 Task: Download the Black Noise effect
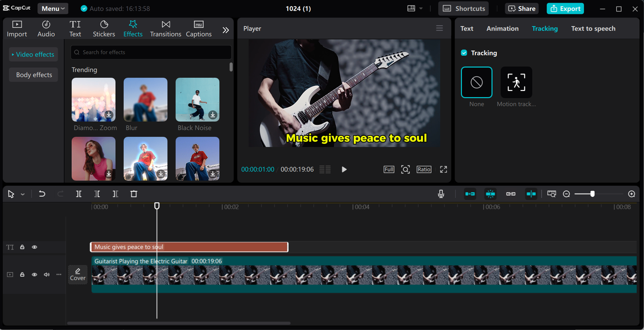coord(213,115)
